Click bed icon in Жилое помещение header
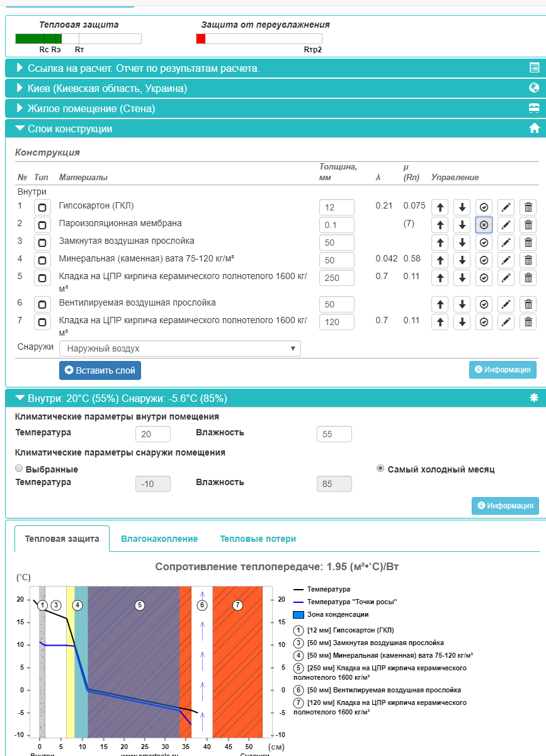 [534, 108]
